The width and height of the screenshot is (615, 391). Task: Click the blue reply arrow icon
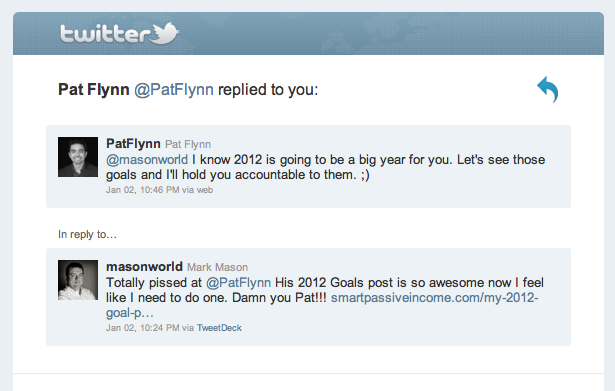pos(548,89)
